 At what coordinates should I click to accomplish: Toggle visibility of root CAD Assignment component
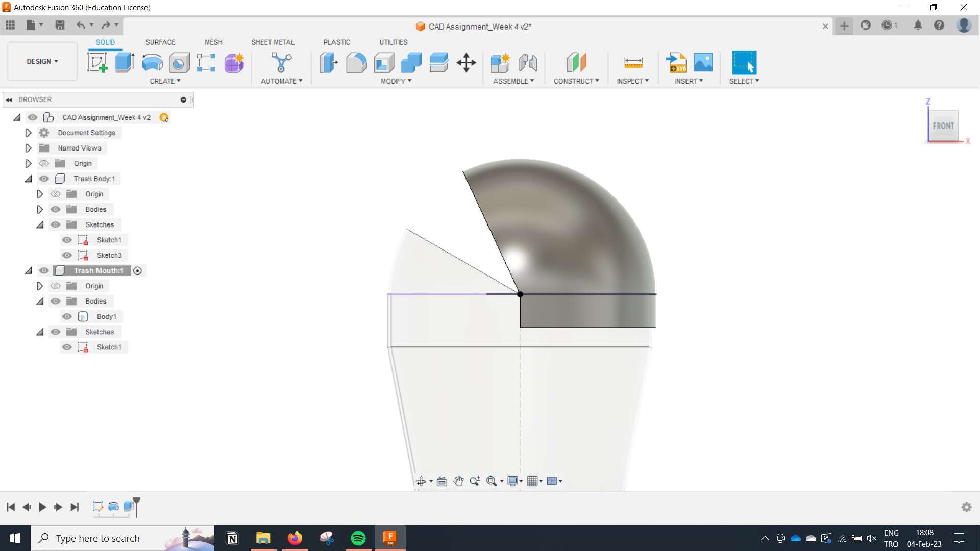point(32,117)
